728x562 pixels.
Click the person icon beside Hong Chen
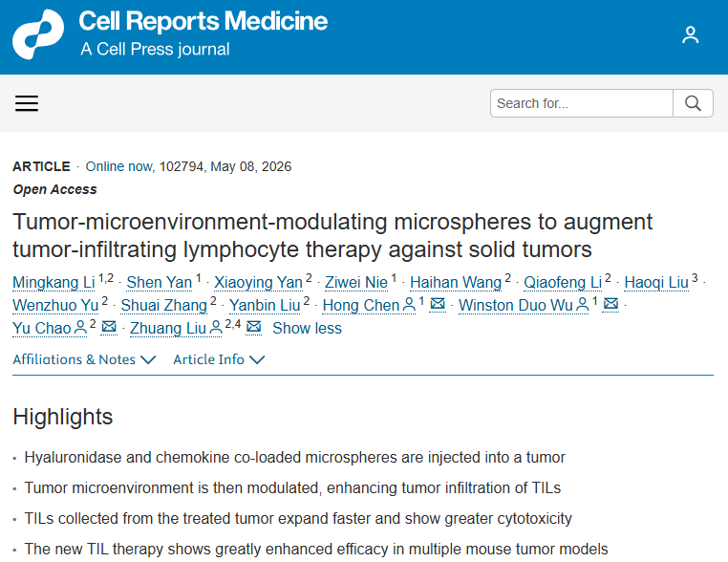coord(409,305)
